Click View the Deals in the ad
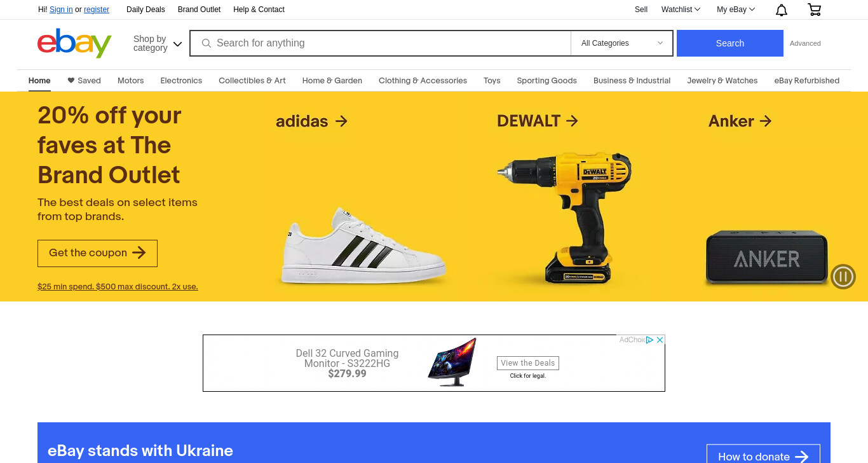 528,363
